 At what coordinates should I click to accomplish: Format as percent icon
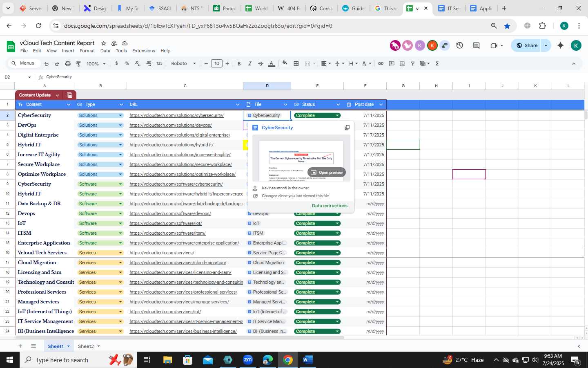[127, 63]
